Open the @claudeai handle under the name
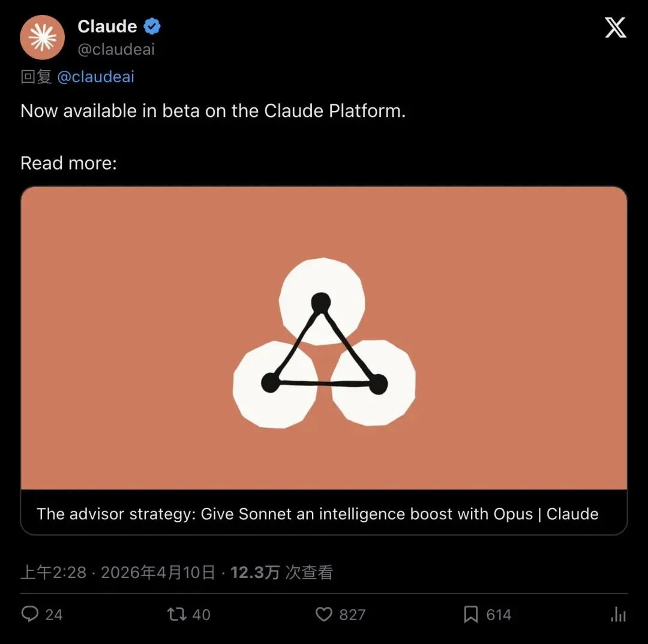Screen dimensions: 648x644 (116, 50)
